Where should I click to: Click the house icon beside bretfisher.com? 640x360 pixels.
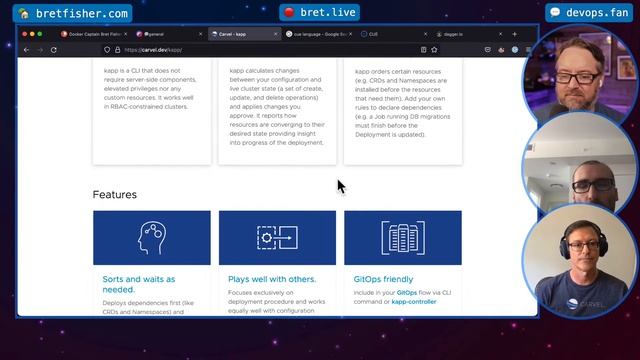(x=24, y=13)
